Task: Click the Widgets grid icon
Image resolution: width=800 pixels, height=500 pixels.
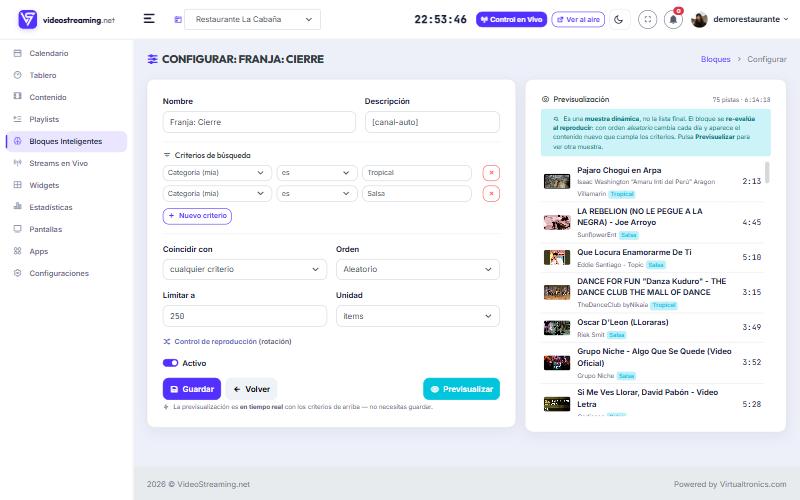Action: (x=18, y=185)
